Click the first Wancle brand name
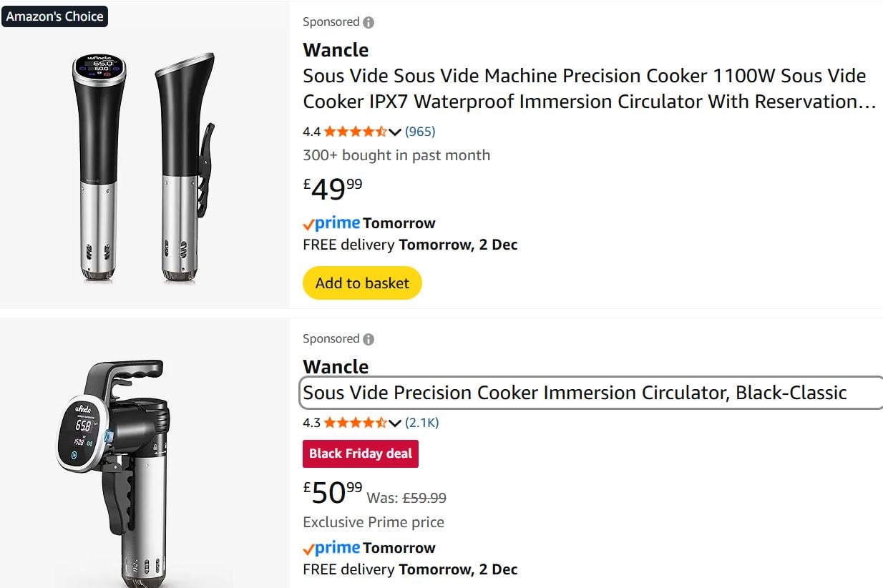Image resolution: width=883 pixels, height=588 pixels. (x=336, y=50)
